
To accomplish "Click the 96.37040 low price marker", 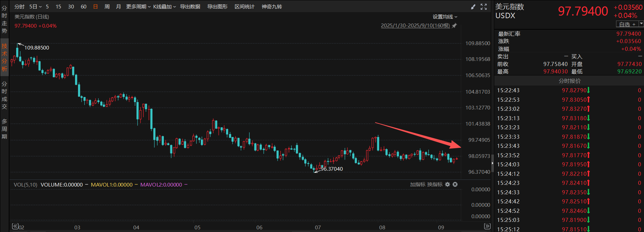I will (x=332, y=169).
